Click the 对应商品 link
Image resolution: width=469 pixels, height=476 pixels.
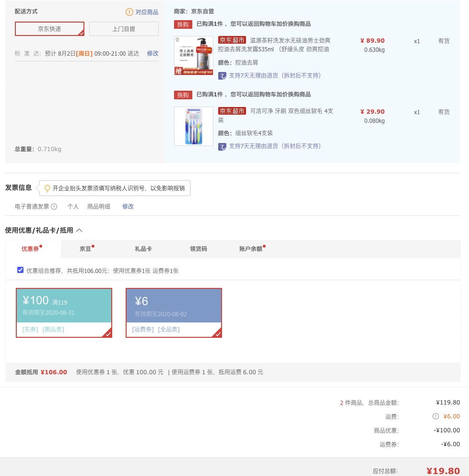[x=147, y=12]
